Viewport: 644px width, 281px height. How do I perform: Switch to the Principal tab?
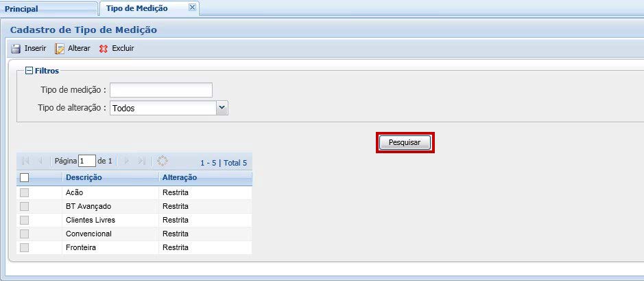pyautogui.click(x=48, y=9)
